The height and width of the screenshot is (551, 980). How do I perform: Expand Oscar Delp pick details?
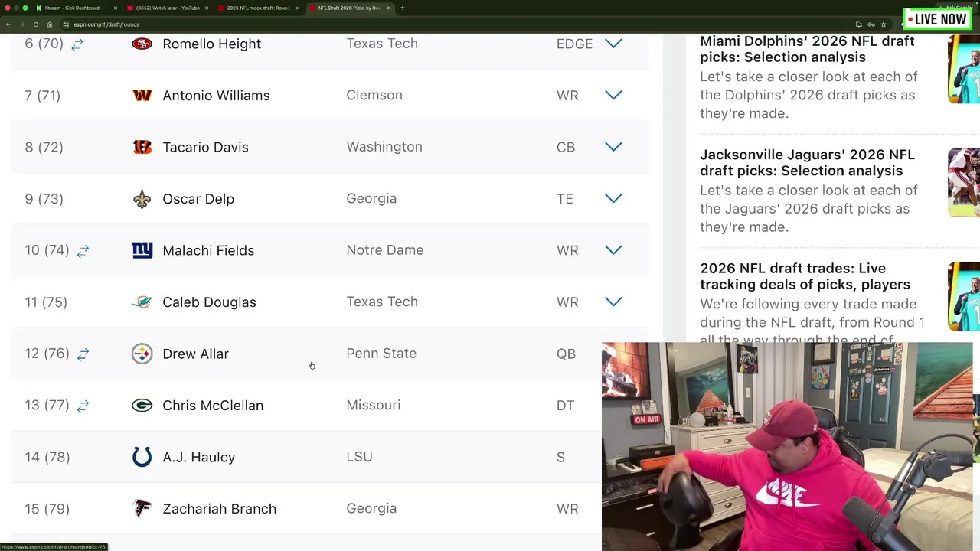613,198
